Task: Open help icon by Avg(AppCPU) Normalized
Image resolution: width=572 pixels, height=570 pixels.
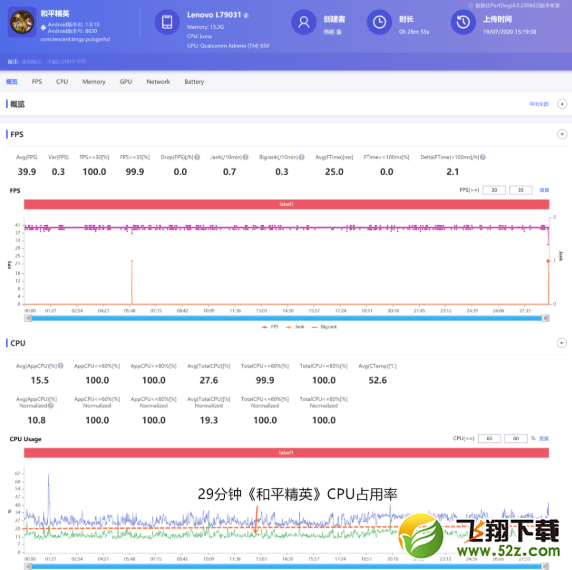Action: 51,406
